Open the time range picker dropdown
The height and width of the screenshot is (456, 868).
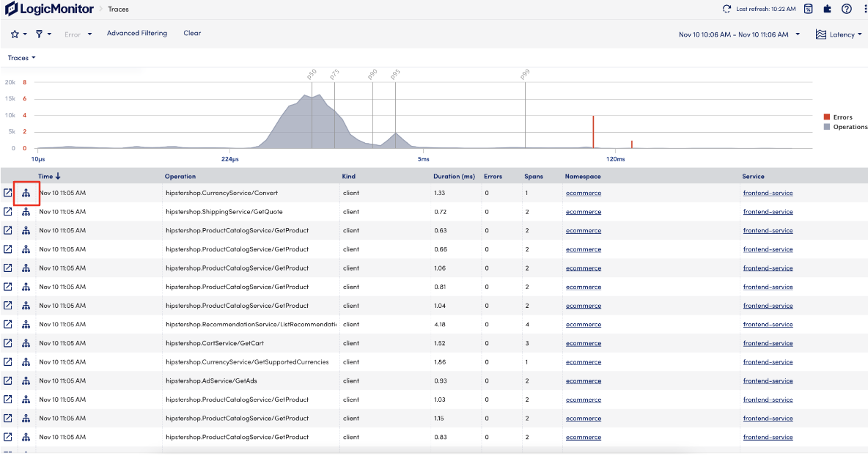point(737,34)
